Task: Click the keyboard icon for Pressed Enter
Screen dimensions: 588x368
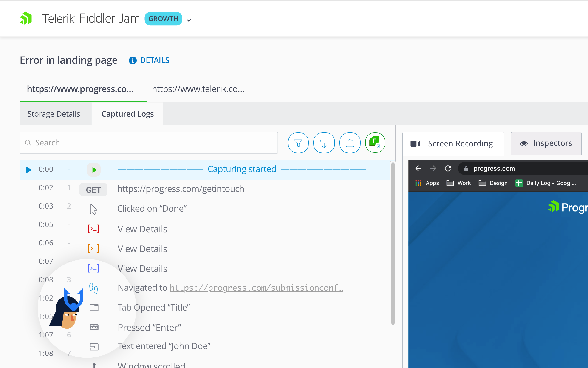Action: pos(94,327)
